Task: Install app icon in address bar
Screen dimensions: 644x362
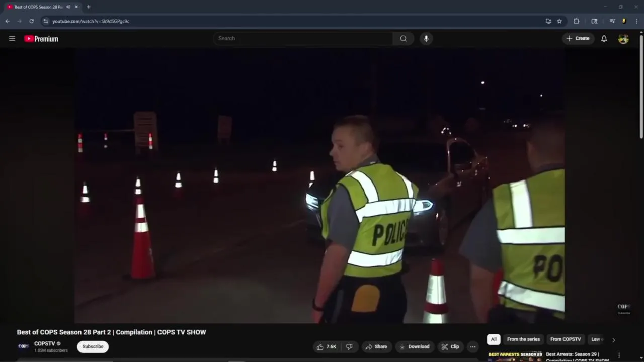Action: click(x=548, y=21)
